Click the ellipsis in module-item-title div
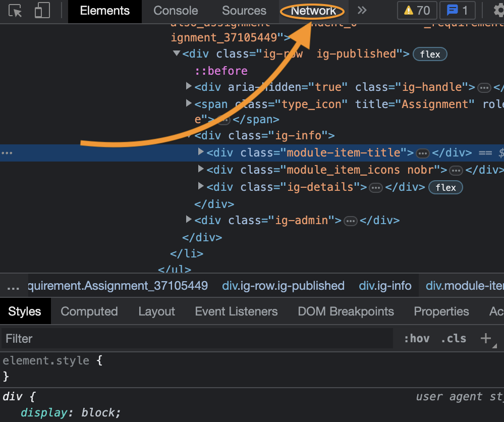The image size is (504, 422). [422, 153]
